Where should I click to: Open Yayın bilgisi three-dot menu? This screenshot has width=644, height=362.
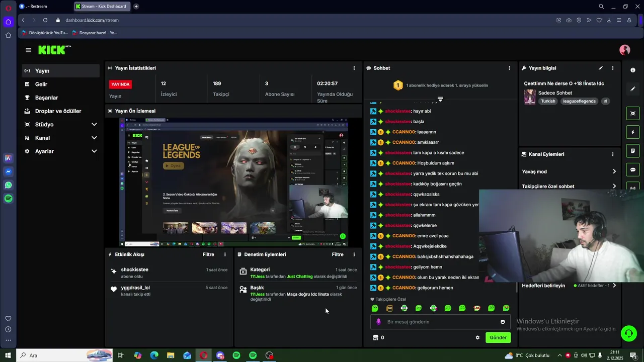tap(612, 68)
